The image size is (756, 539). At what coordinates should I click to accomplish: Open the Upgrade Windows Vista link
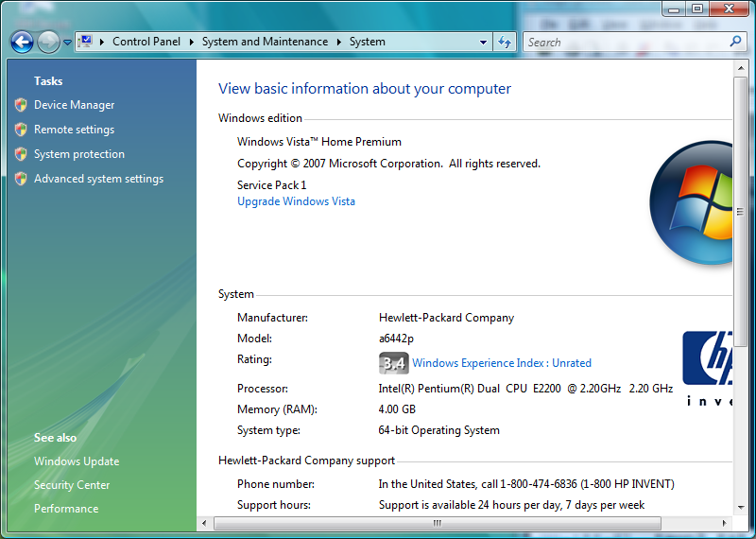296,201
